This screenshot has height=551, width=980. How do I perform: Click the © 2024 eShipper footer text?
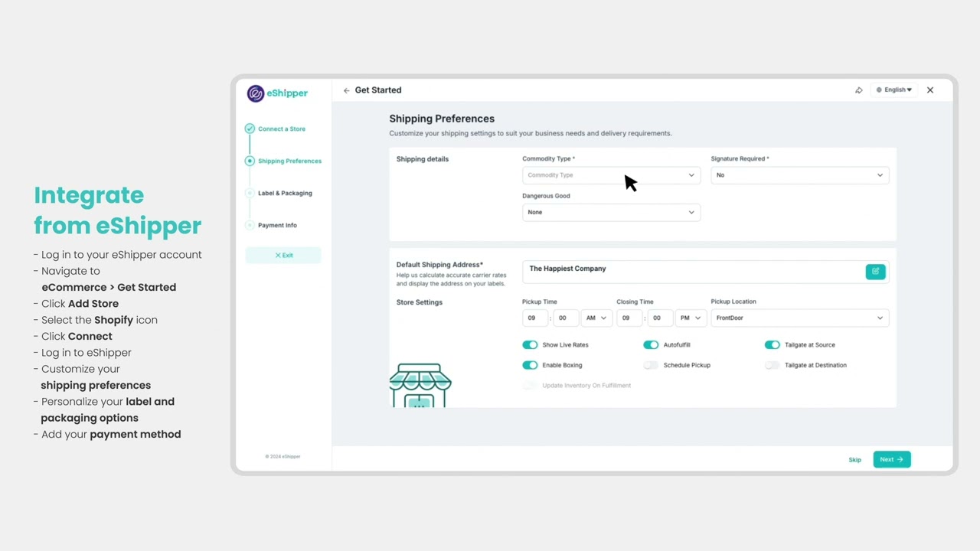point(283,456)
